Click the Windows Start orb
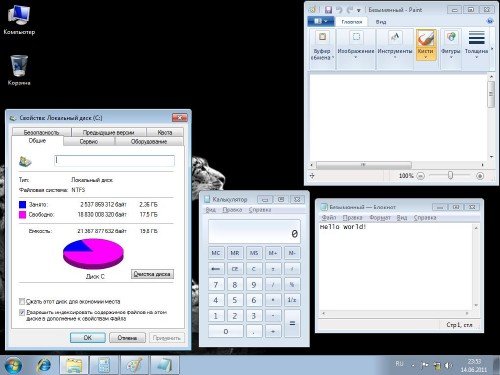 click(x=13, y=365)
